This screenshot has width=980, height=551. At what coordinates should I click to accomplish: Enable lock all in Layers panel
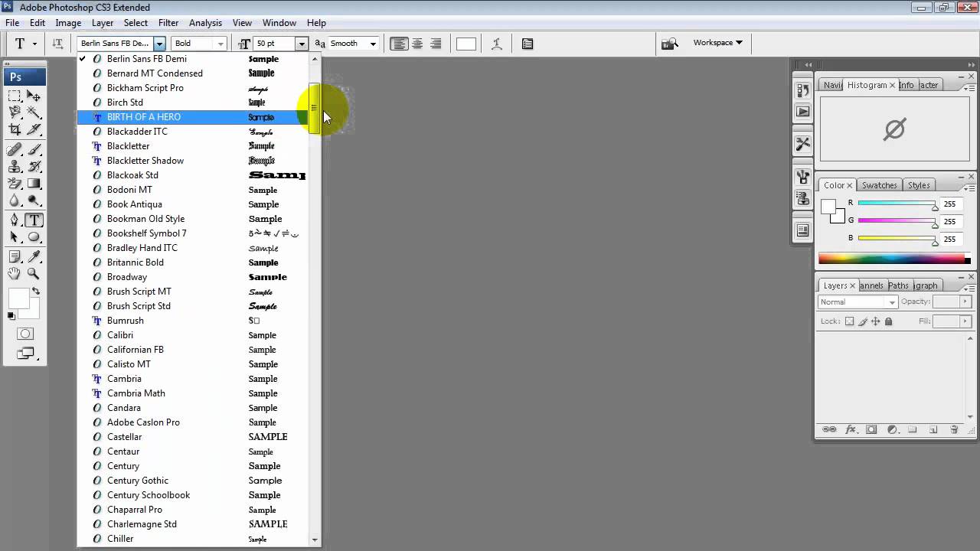tap(888, 321)
